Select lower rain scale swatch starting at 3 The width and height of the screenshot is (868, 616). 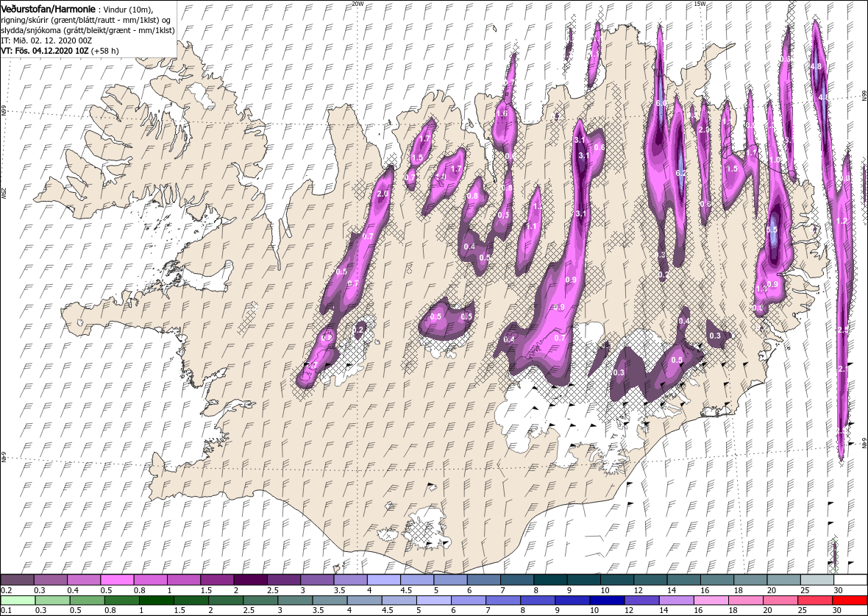[295, 601]
